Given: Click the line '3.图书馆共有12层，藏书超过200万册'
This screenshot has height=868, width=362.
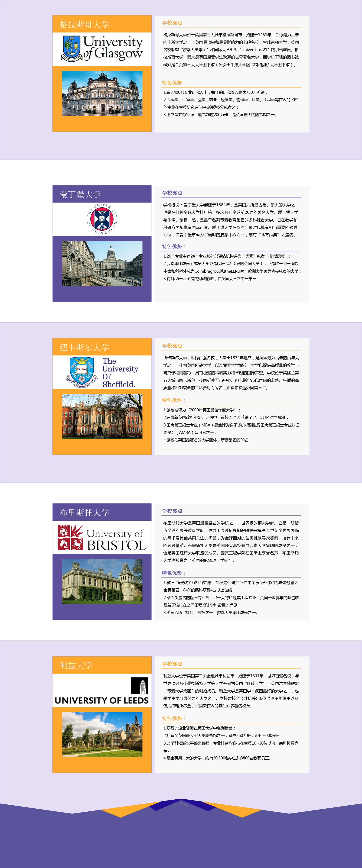Looking at the screenshot, I should point(220,115).
